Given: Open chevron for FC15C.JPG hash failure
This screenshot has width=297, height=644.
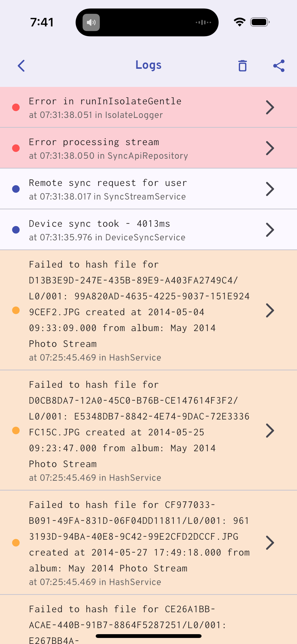Looking at the screenshot, I should pos(270,431).
